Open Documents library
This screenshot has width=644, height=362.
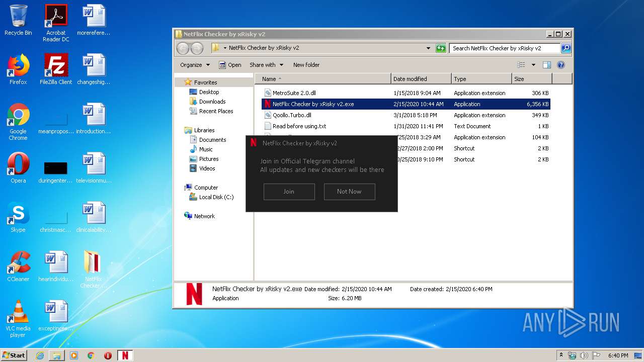click(208, 140)
